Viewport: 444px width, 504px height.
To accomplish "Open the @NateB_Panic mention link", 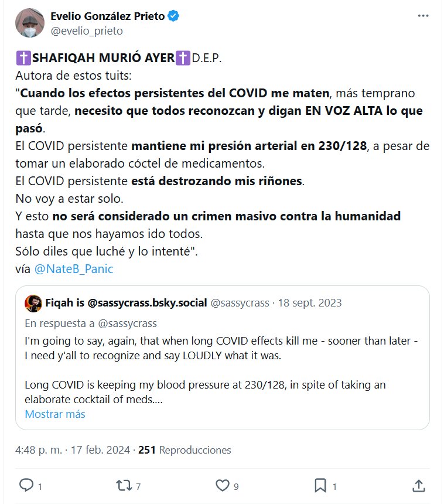I will tap(74, 269).
